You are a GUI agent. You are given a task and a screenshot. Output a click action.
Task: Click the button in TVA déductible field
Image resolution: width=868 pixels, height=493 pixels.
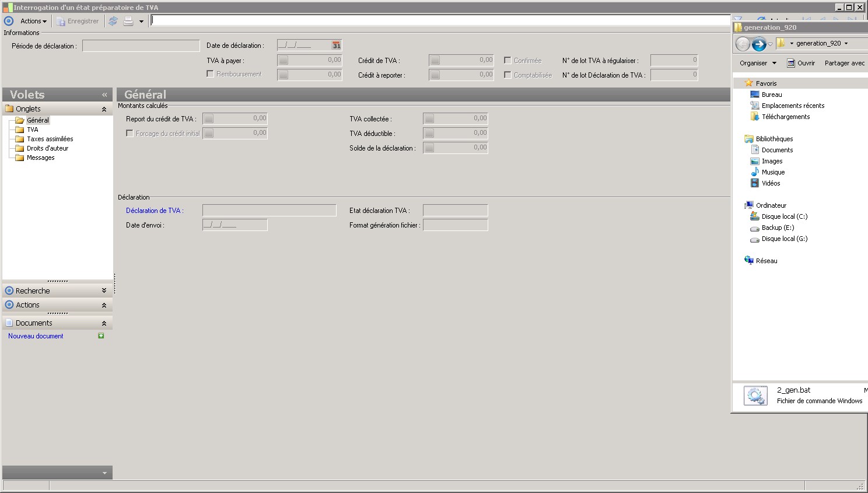pos(429,133)
